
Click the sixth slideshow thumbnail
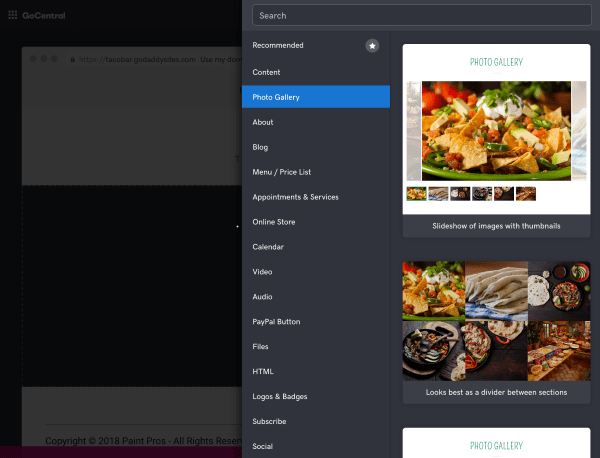tap(526, 194)
